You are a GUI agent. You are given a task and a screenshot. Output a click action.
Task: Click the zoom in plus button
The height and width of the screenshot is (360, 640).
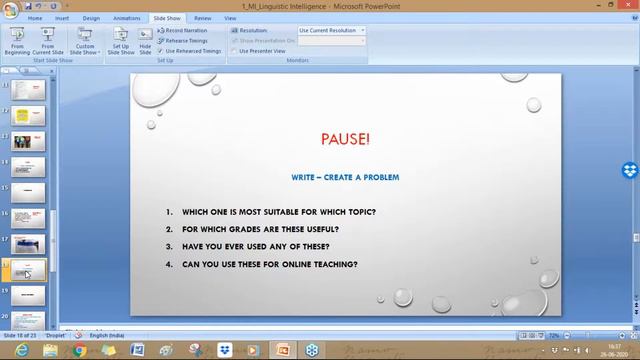[622, 336]
